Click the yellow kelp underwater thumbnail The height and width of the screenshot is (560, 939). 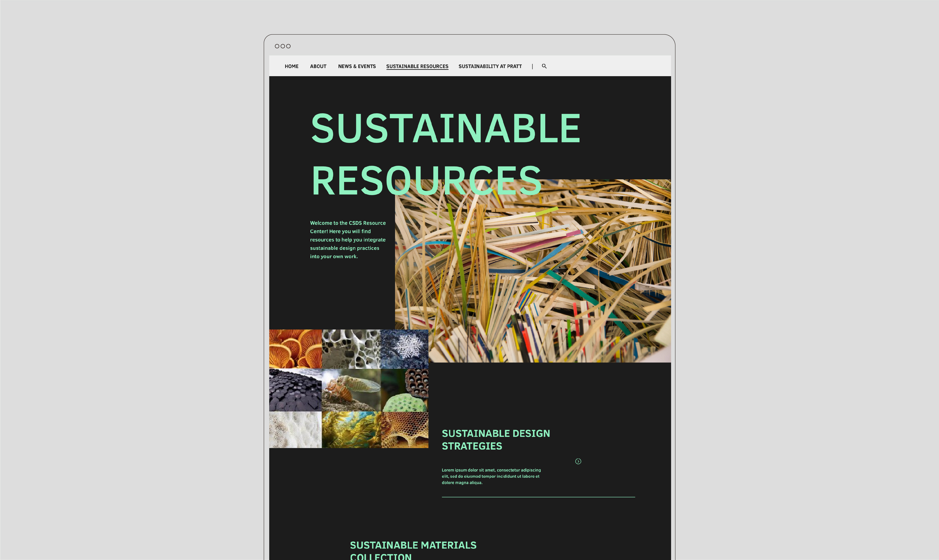(351, 430)
